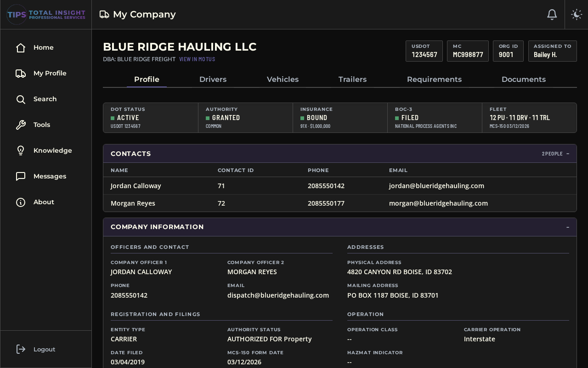Click Company Officer 2 Morgan Reyes value

tap(252, 272)
